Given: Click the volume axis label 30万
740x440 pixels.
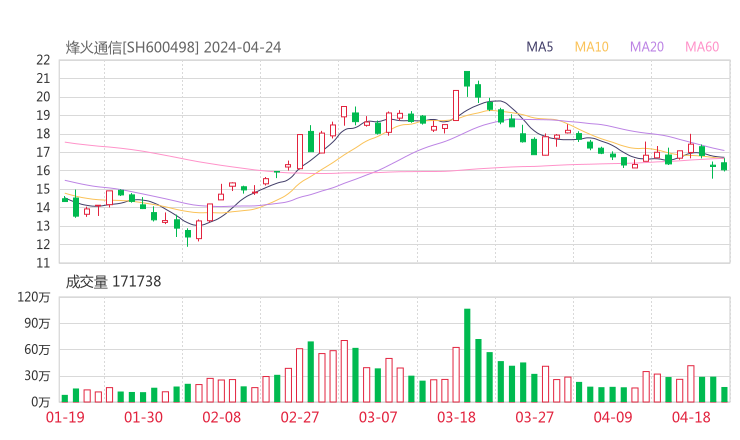Looking at the screenshot, I should 37,376.
